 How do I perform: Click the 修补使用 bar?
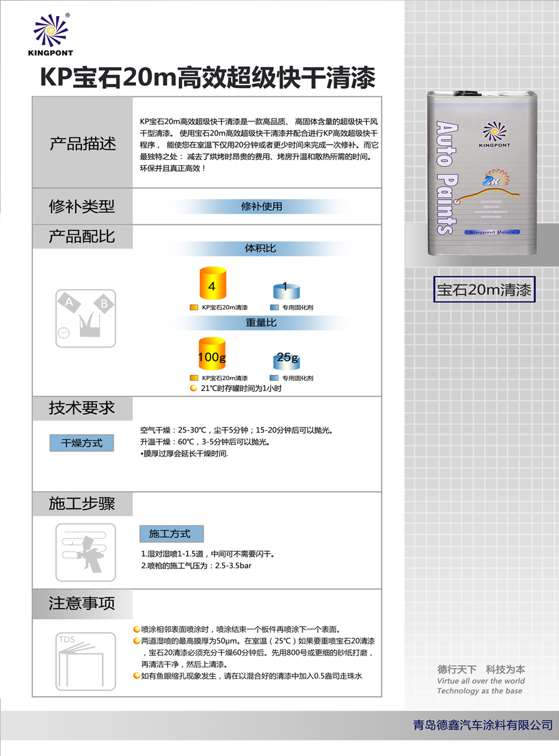point(261,206)
